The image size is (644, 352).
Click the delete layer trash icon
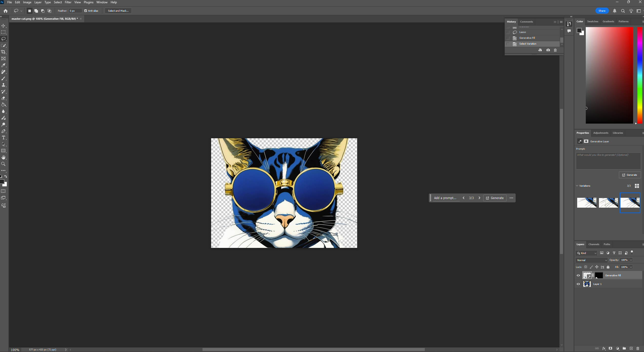[638, 348]
